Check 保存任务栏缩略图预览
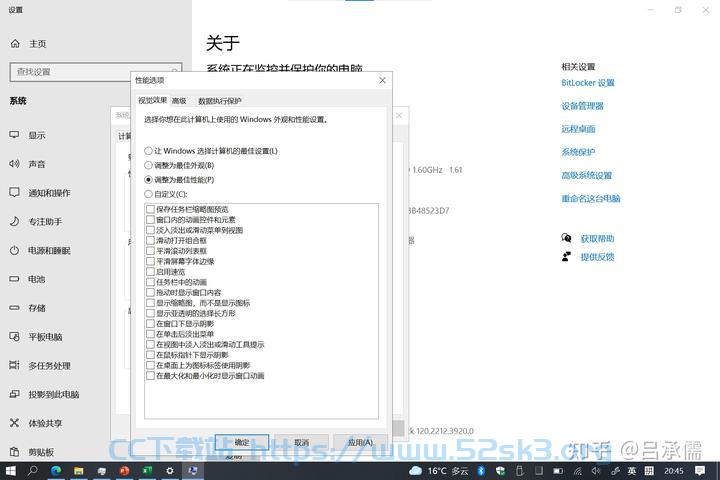 [x=150, y=209]
